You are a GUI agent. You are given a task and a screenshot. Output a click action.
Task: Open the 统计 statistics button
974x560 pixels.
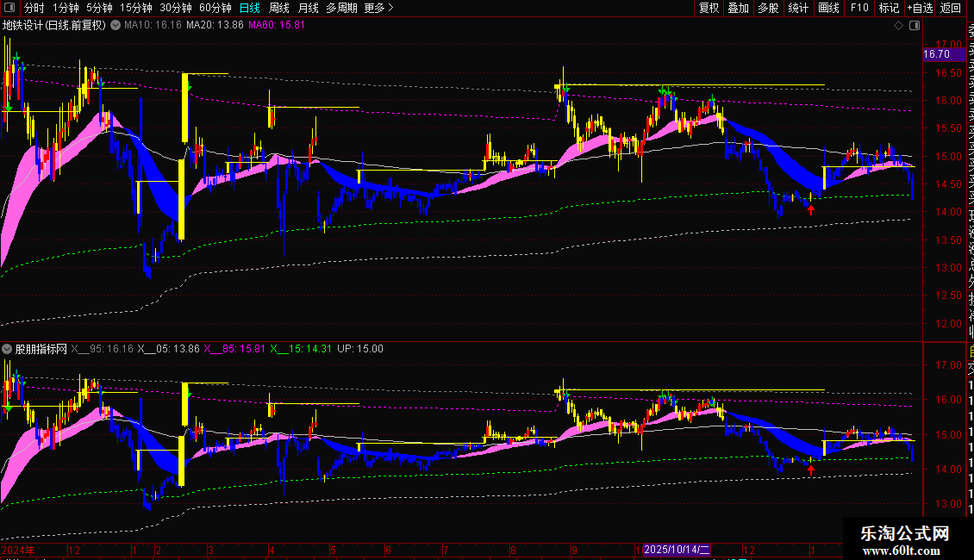pos(798,8)
